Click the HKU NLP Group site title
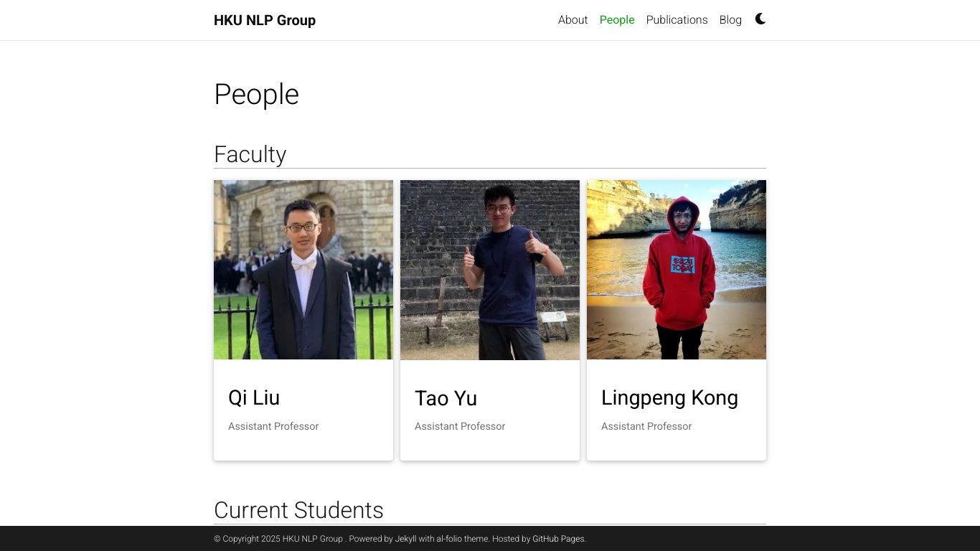Screen dimensions: 980x551 pyautogui.click(x=265, y=20)
